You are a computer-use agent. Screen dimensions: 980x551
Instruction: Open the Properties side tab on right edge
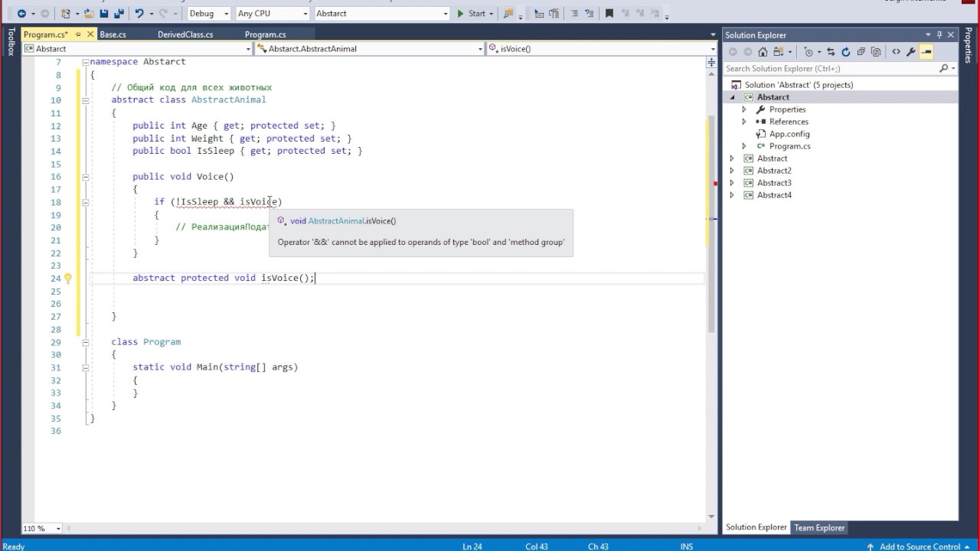(969, 46)
